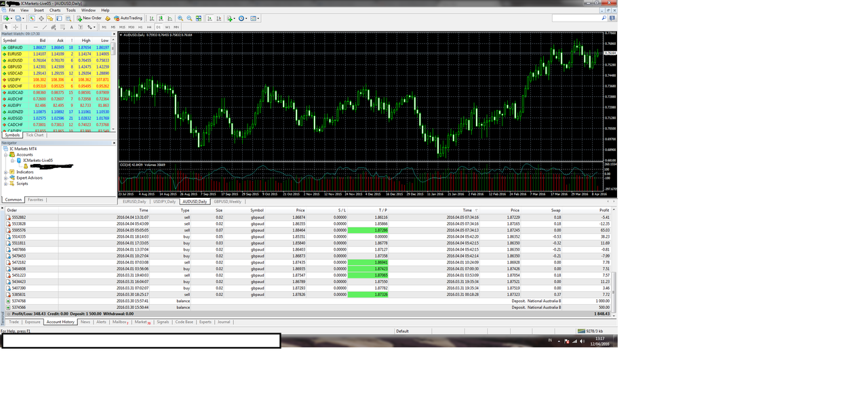Select the Text label A tool
Screen dimensions: 868x420
pyautogui.click(x=71, y=27)
